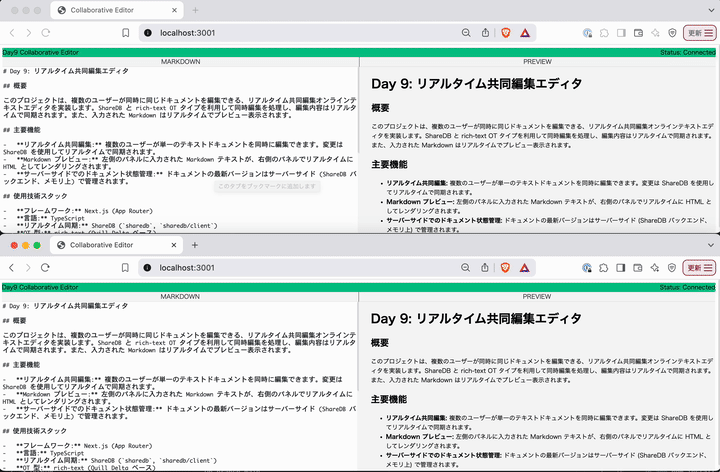Open zoom control in bottom window address bar
This screenshot has width=720, height=472.
(x=466, y=268)
